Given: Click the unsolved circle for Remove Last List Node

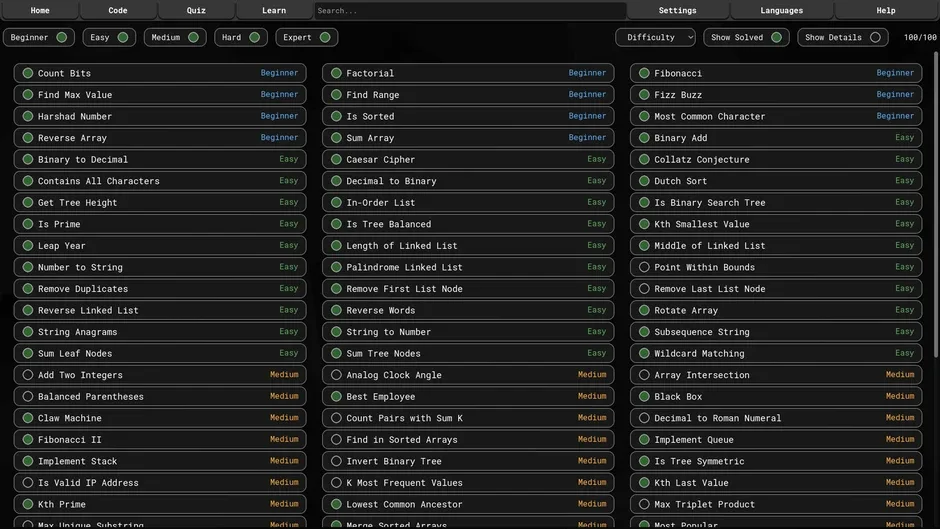Looking at the screenshot, I should coord(644,289).
